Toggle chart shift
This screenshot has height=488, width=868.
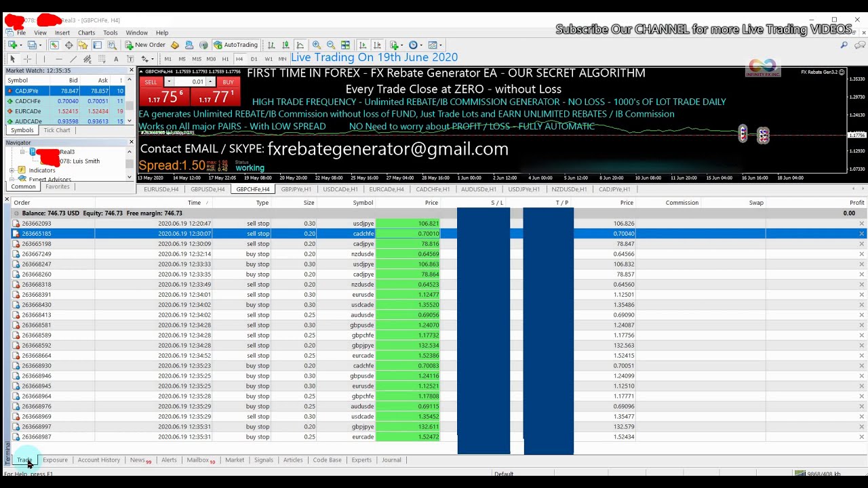coord(377,45)
